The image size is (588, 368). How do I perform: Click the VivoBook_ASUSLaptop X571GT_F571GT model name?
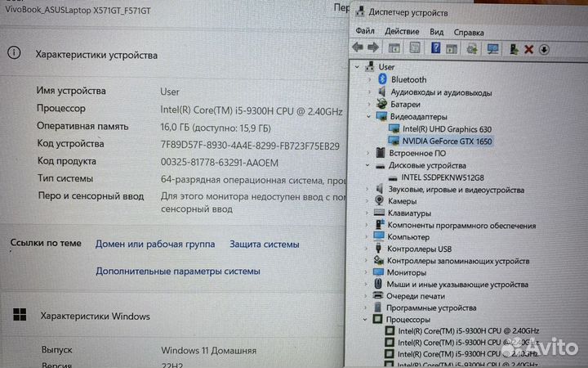tap(78, 10)
